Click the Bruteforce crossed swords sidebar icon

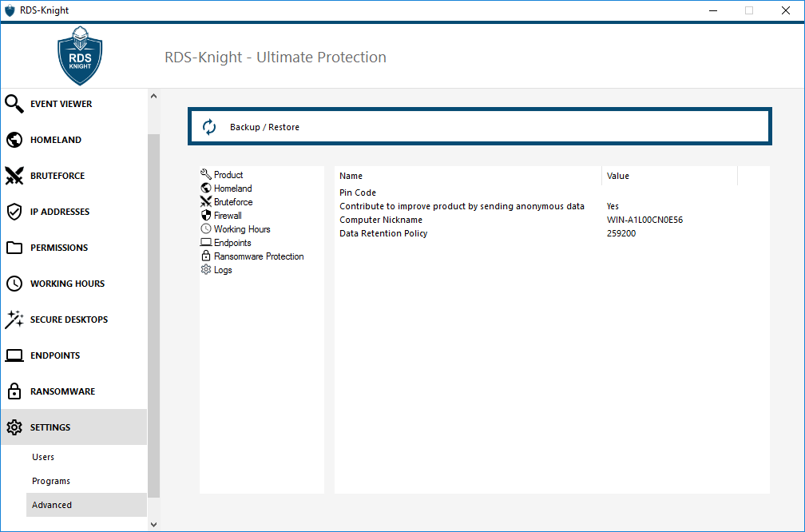pos(14,176)
